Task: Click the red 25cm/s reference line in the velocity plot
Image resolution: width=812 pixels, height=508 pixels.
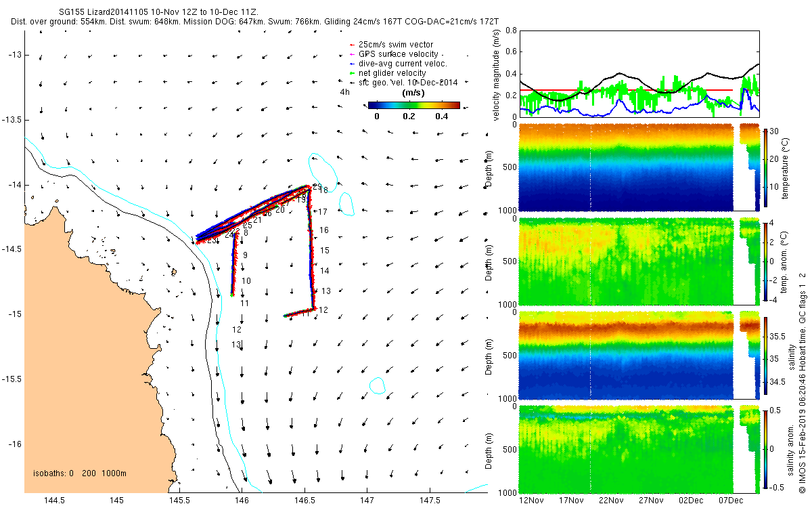Action: coord(626,90)
